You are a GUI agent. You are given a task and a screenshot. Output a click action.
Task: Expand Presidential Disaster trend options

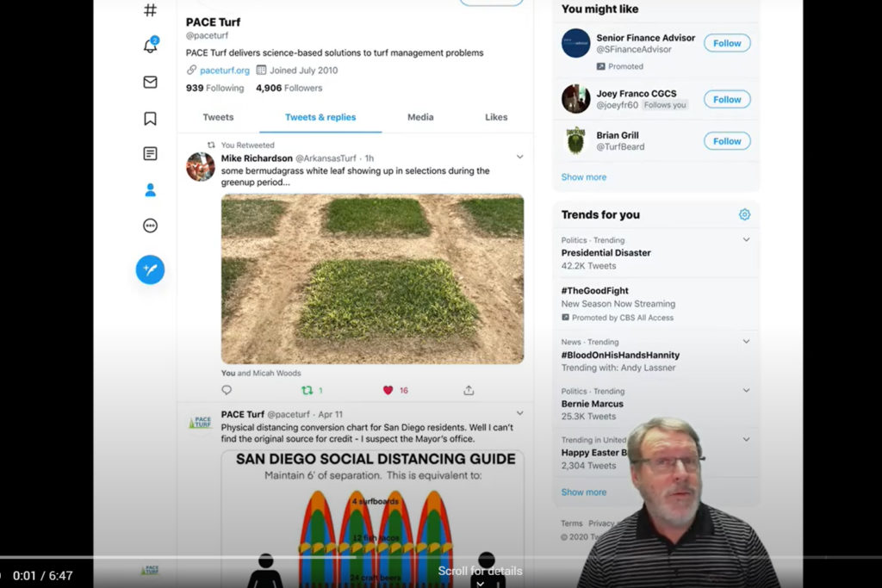pyautogui.click(x=746, y=239)
